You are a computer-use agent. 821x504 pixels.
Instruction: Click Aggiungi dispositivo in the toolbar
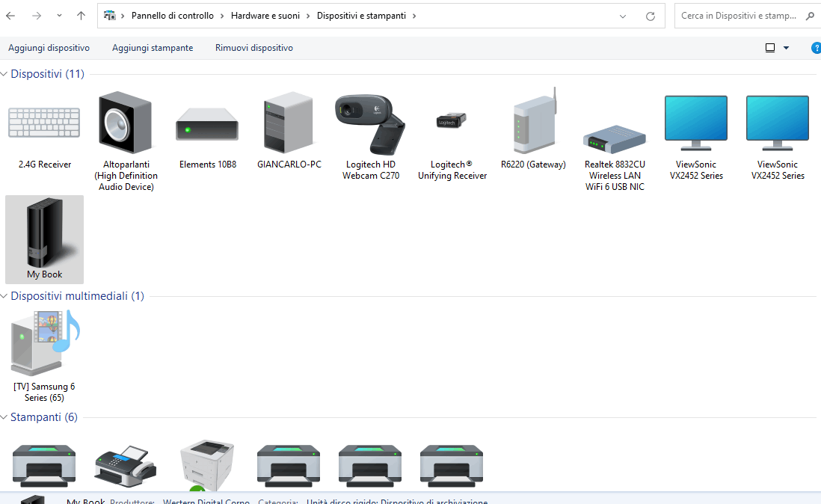(49, 48)
